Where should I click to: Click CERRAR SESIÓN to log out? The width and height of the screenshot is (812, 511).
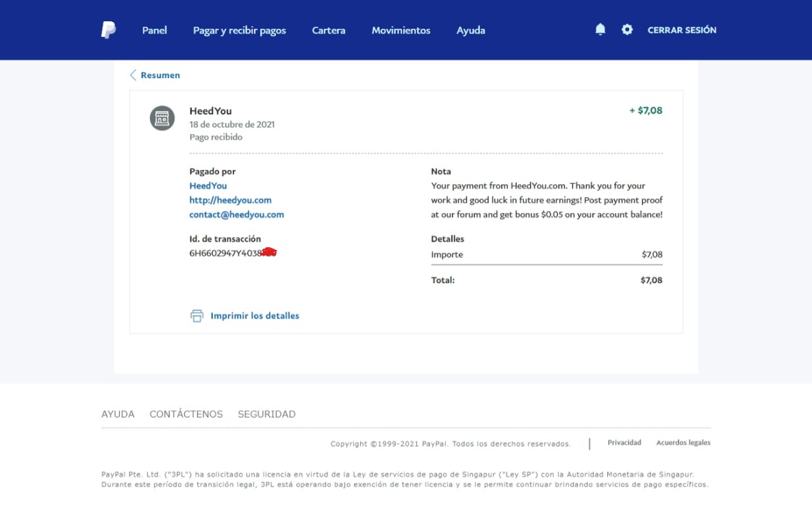(x=682, y=30)
